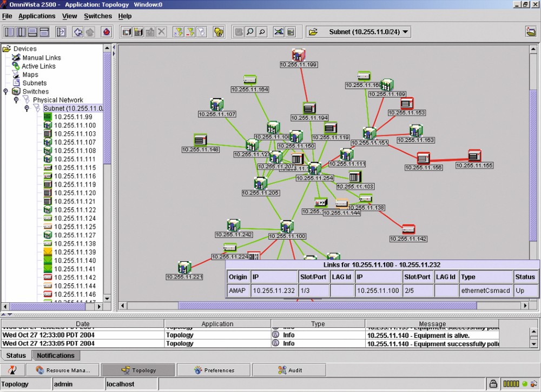Click the lock icon in the status bar

tap(493, 384)
